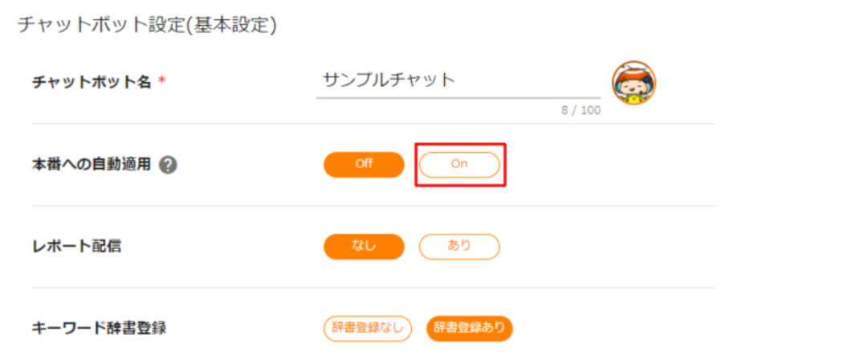
Task: Choose 辞書登録あり for keyword dictionary
Action: pos(469,328)
